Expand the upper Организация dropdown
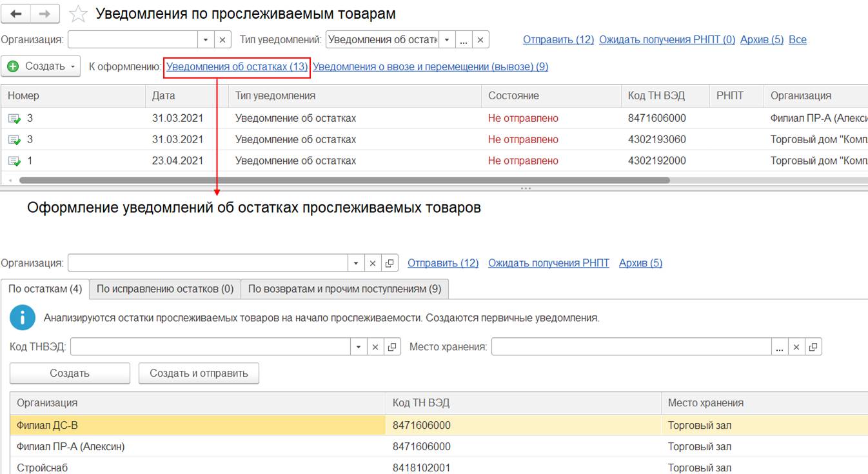The image size is (868, 474). point(205,40)
